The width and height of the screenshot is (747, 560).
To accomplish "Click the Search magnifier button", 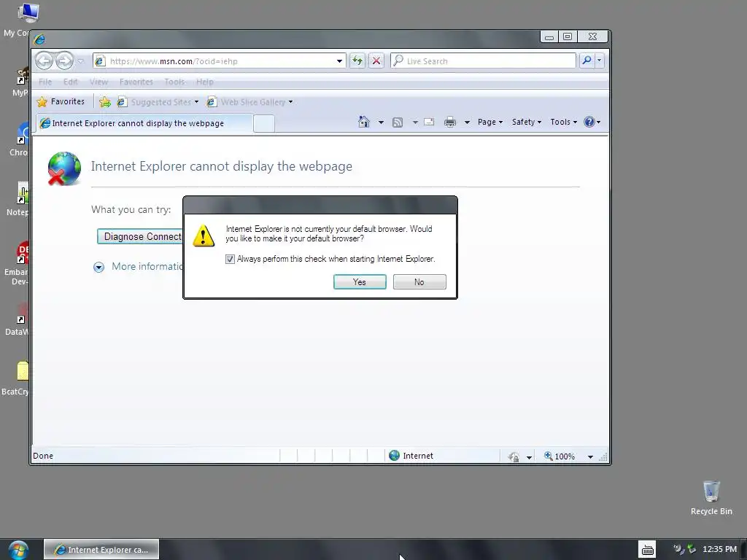I will (x=587, y=61).
